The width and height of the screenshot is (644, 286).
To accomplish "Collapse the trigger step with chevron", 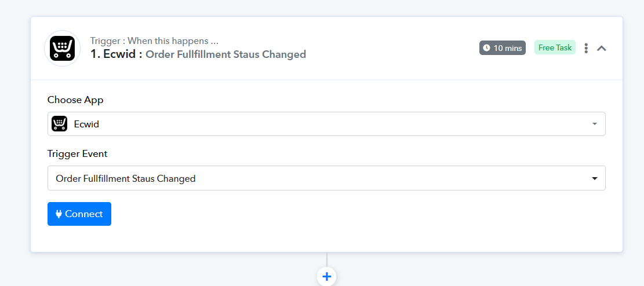I will (x=601, y=49).
